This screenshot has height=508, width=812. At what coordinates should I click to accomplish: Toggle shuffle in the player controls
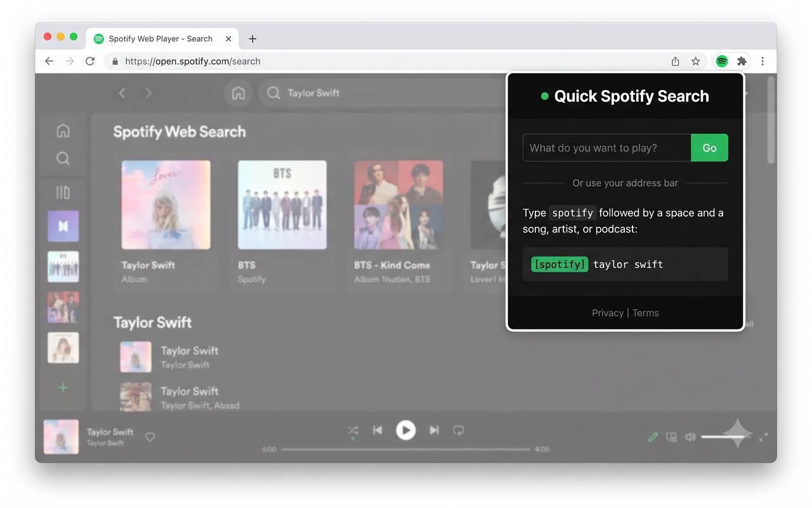tap(353, 431)
